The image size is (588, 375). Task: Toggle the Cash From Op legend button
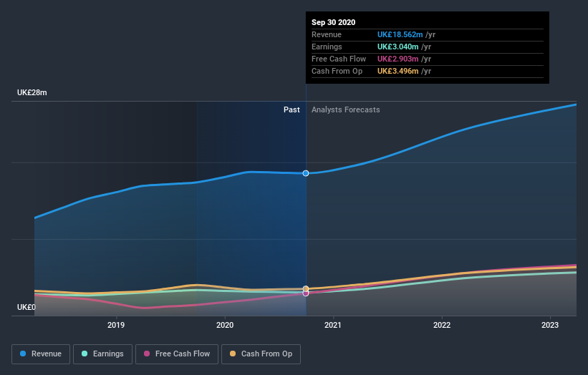[x=261, y=354]
